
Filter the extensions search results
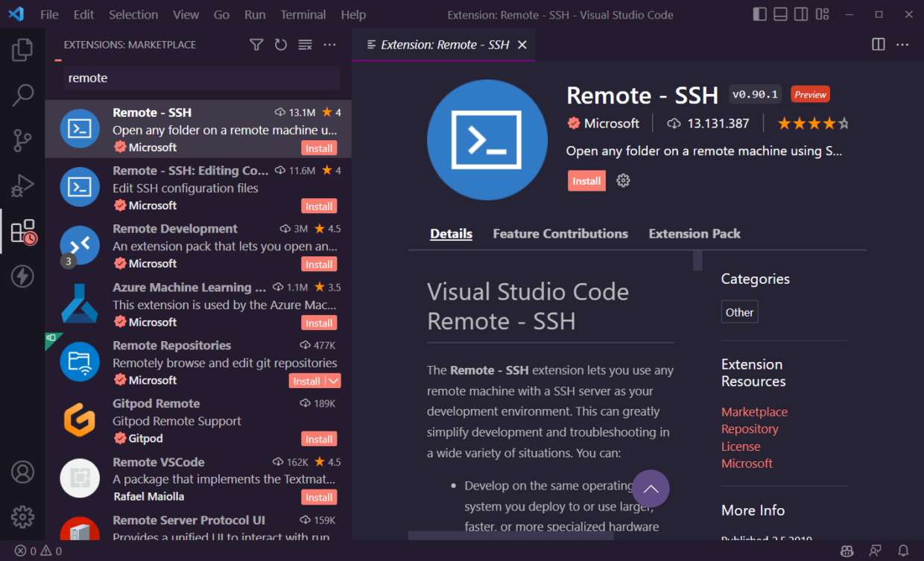[x=256, y=45]
